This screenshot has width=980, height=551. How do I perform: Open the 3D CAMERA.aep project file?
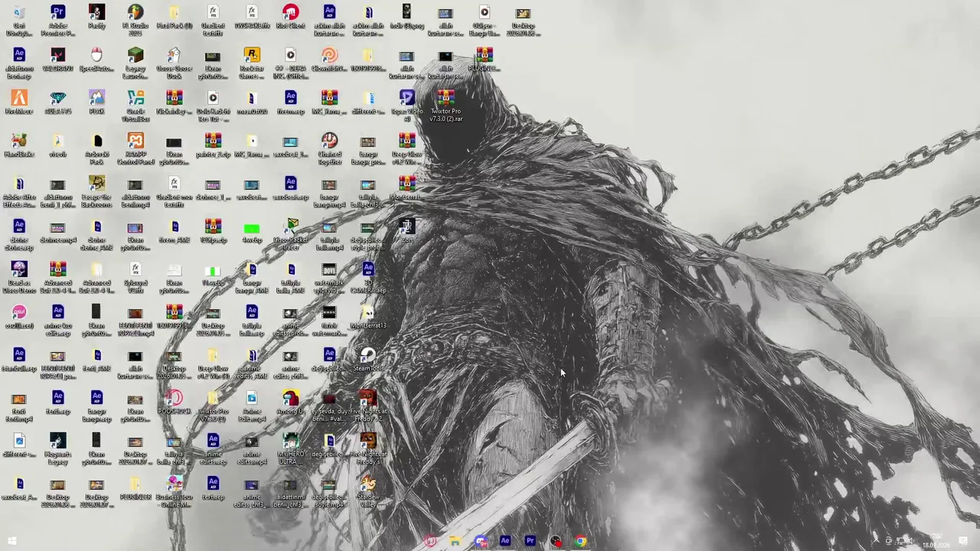[x=368, y=278]
